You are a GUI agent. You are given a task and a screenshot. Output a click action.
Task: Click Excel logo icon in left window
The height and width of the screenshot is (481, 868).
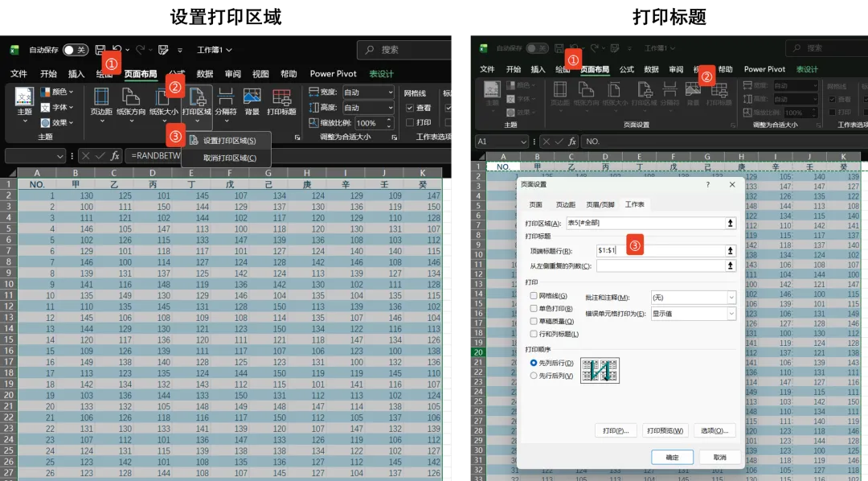pyautogui.click(x=14, y=50)
